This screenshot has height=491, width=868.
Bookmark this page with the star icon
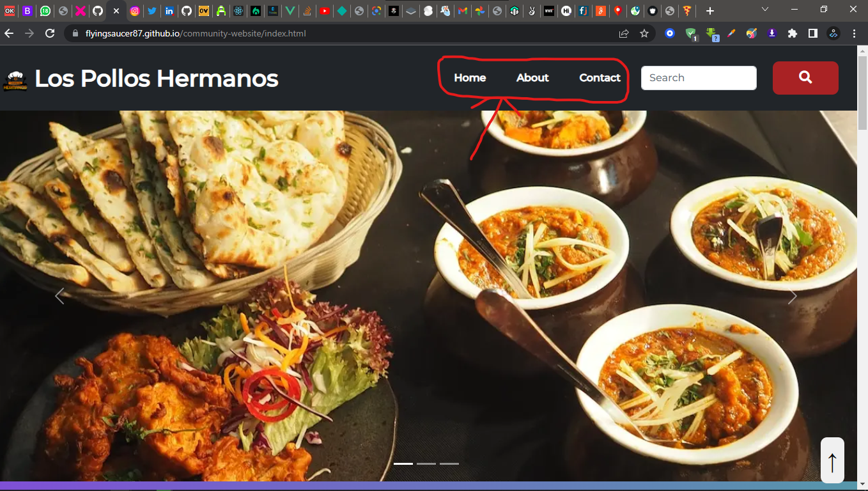(646, 33)
